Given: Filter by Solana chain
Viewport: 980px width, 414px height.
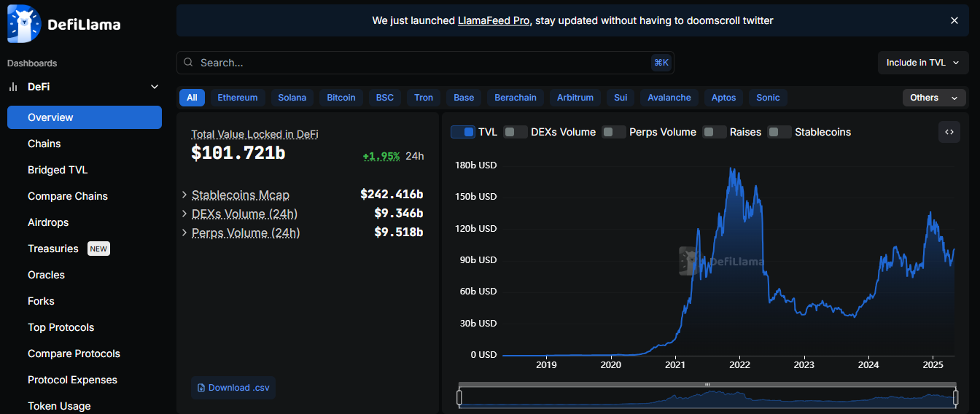Looking at the screenshot, I should point(292,98).
